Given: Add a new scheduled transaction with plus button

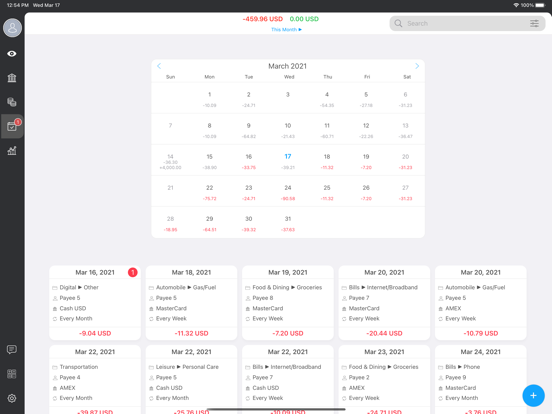Looking at the screenshot, I should (533, 395).
